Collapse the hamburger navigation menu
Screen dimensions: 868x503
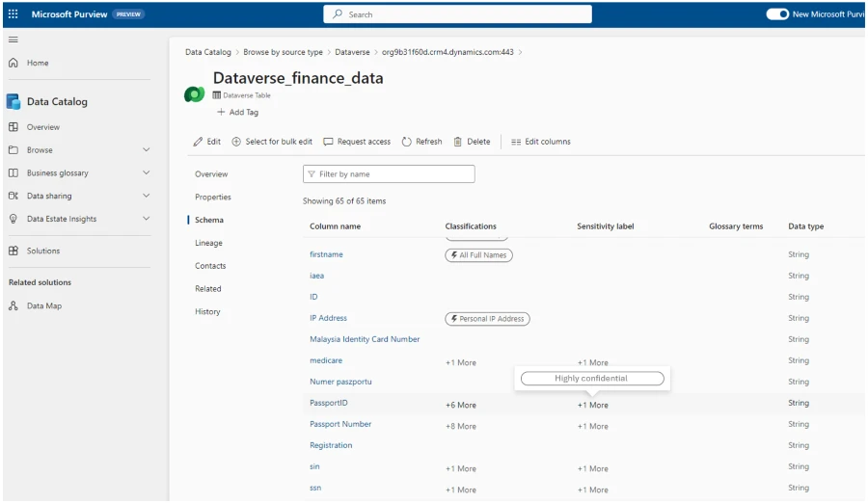[x=14, y=40]
